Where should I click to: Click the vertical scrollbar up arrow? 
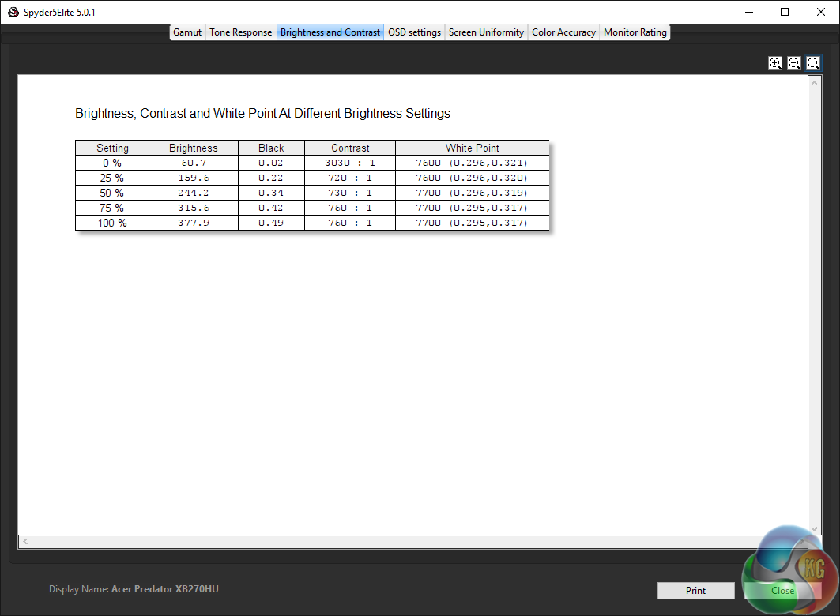click(x=814, y=83)
